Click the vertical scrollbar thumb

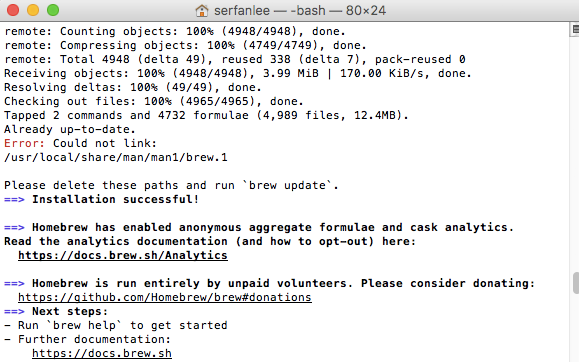point(576,283)
